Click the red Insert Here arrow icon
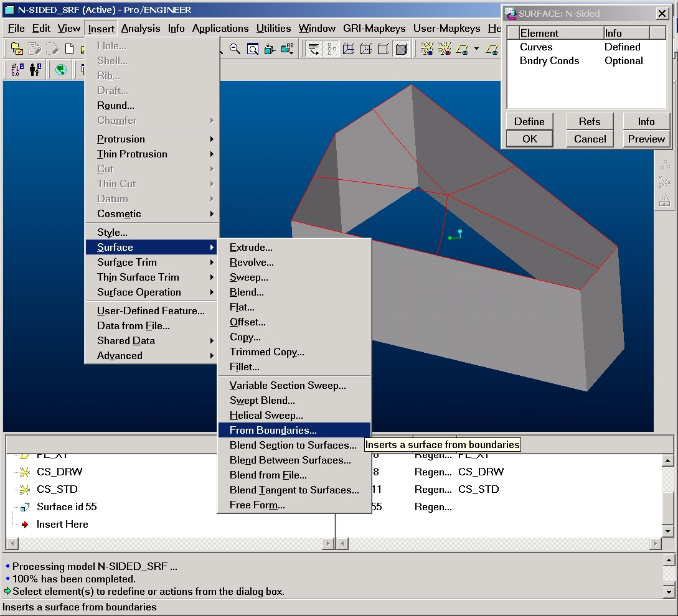Image resolution: width=678 pixels, height=616 pixels. [x=25, y=525]
